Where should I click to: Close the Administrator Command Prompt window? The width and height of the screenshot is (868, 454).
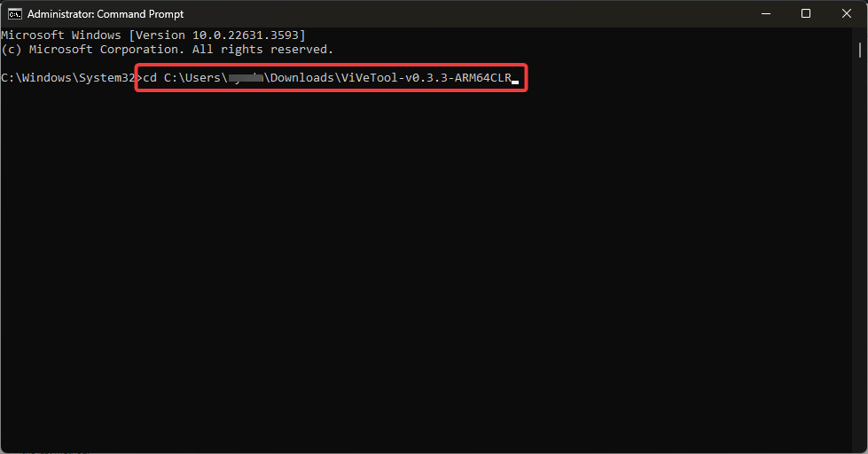pyautogui.click(x=847, y=13)
